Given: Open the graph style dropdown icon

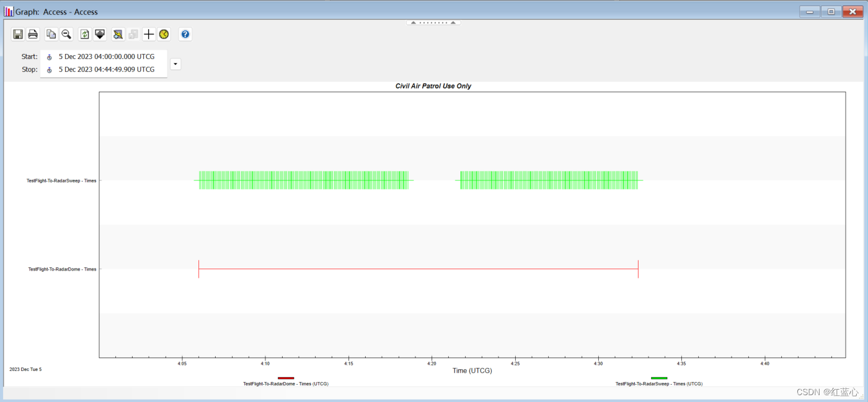Looking at the screenshot, I should (x=100, y=34).
